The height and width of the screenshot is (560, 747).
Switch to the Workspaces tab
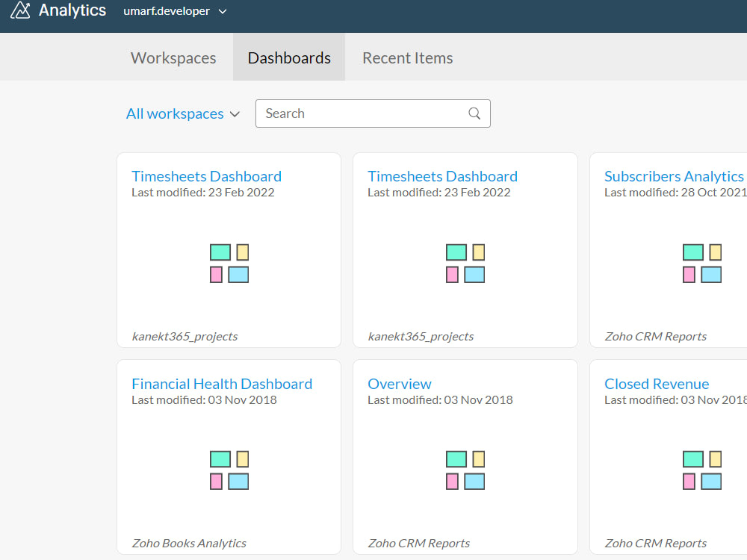[x=173, y=57]
